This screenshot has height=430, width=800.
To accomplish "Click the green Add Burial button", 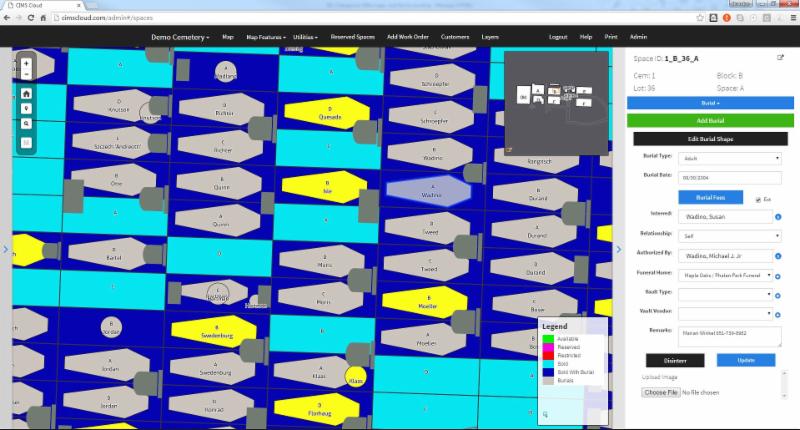I will (710, 120).
